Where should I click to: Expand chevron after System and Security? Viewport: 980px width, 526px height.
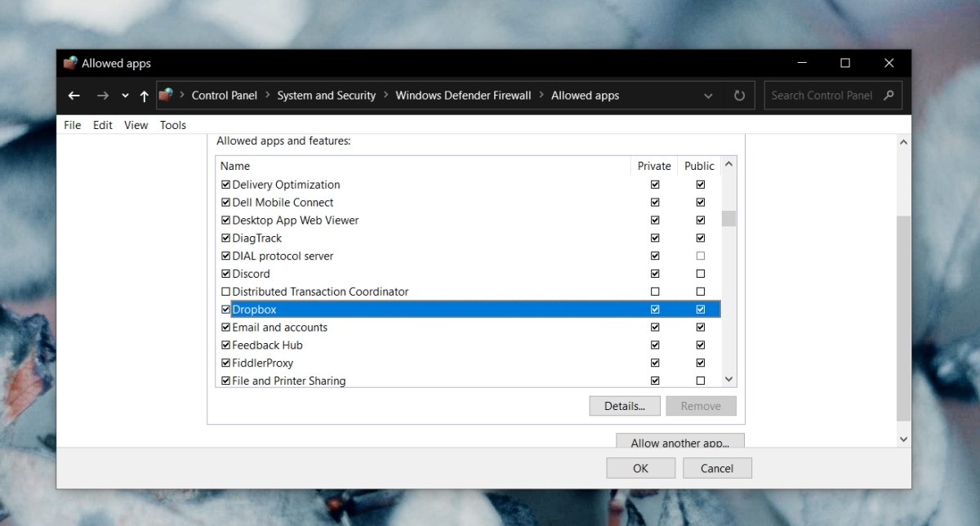pyautogui.click(x=385, y=96)
